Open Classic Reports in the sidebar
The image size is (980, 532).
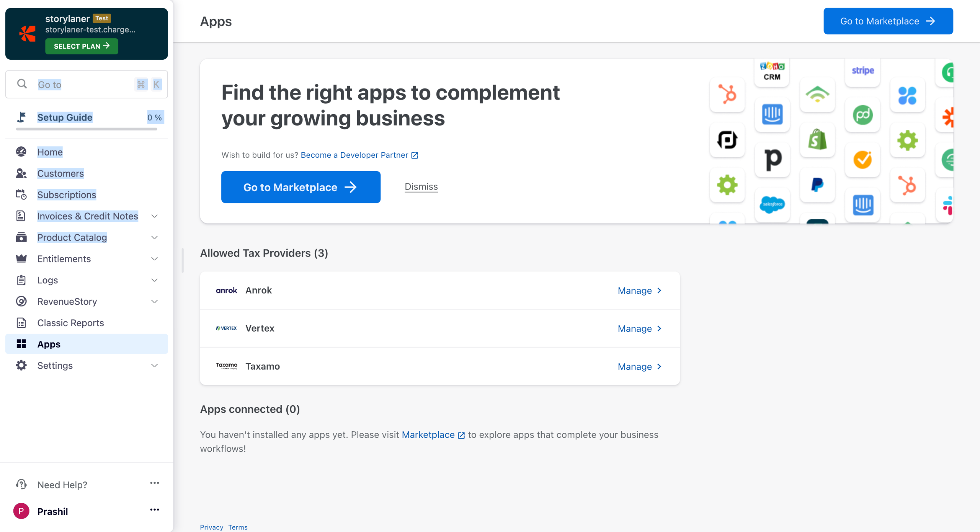pos(70,323)
